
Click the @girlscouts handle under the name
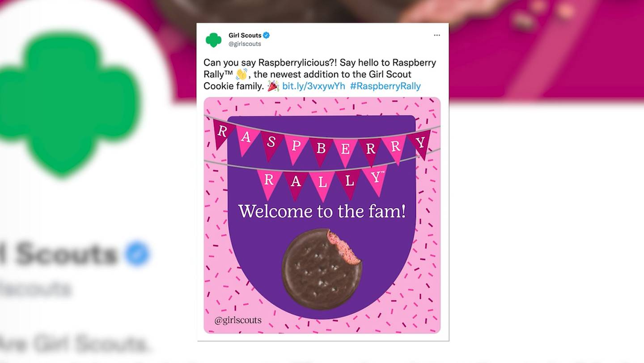tap(245, 44)
